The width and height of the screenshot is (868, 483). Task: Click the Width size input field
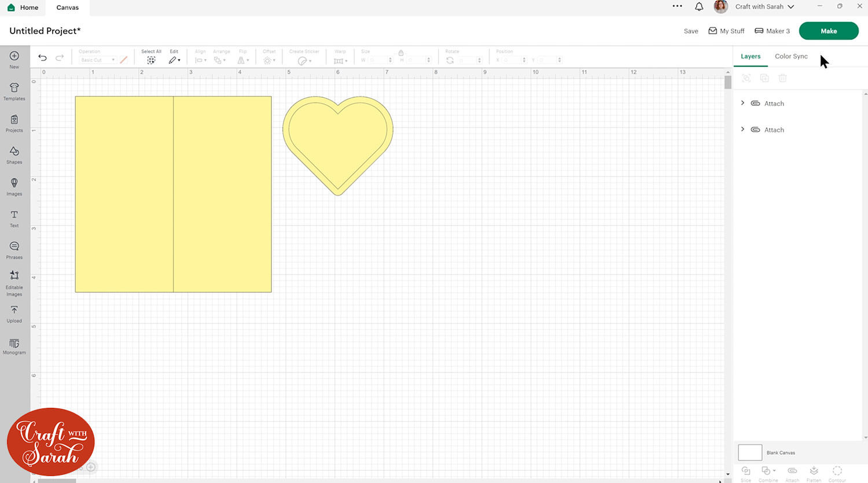point(380,60)
